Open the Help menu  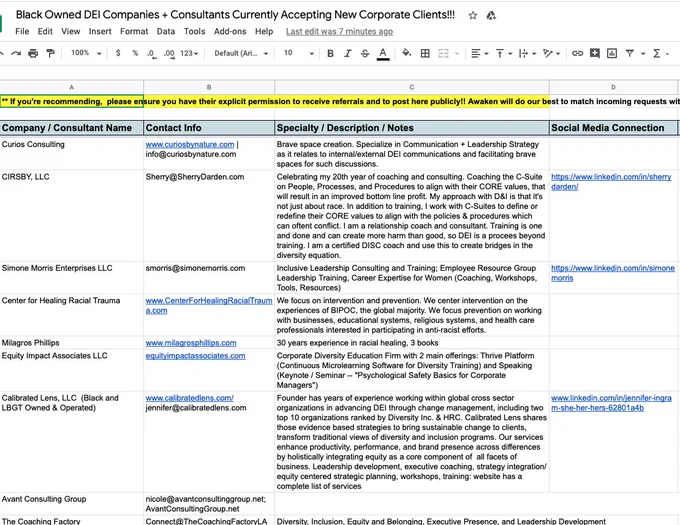click(264, 31)
